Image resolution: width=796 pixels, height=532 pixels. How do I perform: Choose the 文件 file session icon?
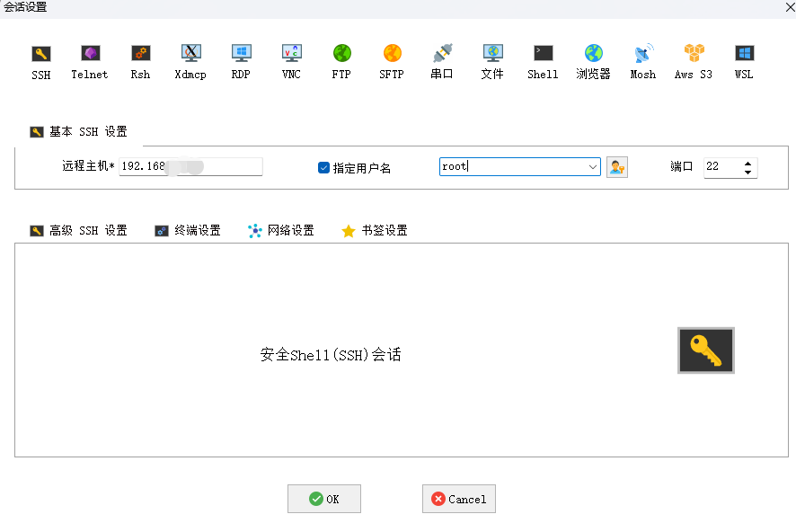tap(492, 62)
